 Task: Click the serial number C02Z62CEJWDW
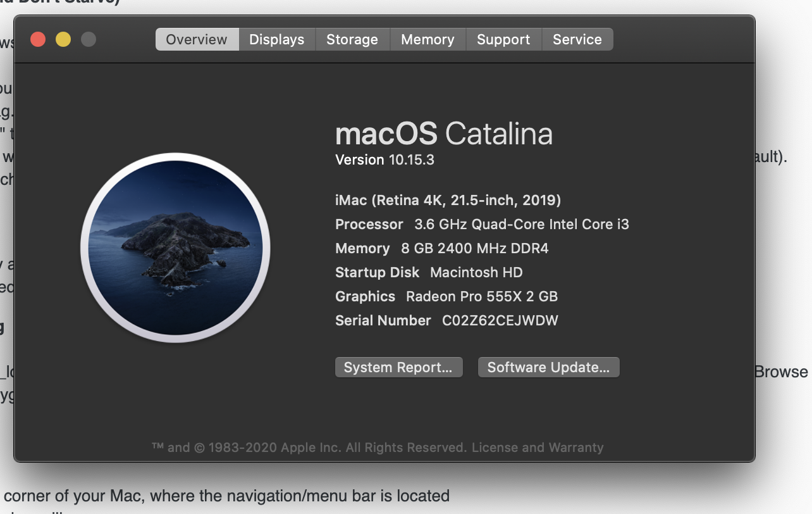click(500, 320)
